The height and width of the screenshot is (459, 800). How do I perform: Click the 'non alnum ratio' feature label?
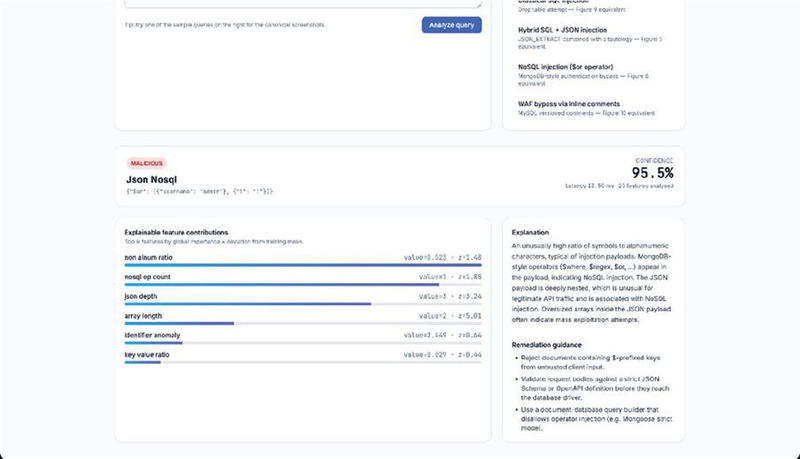pos(148,258)
